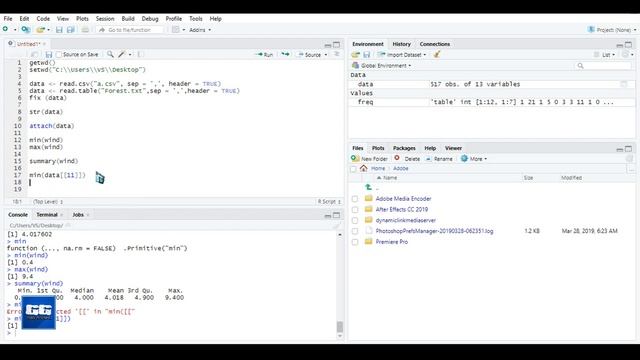Open the recent files dropdown arrow
Image resolution: width=640 pixels, height=360 pixels.
point(48,30)
